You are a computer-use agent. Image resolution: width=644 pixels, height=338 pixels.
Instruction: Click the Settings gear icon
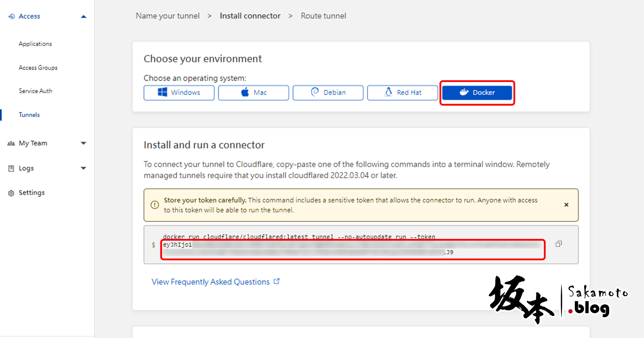(x=11, y=193)
